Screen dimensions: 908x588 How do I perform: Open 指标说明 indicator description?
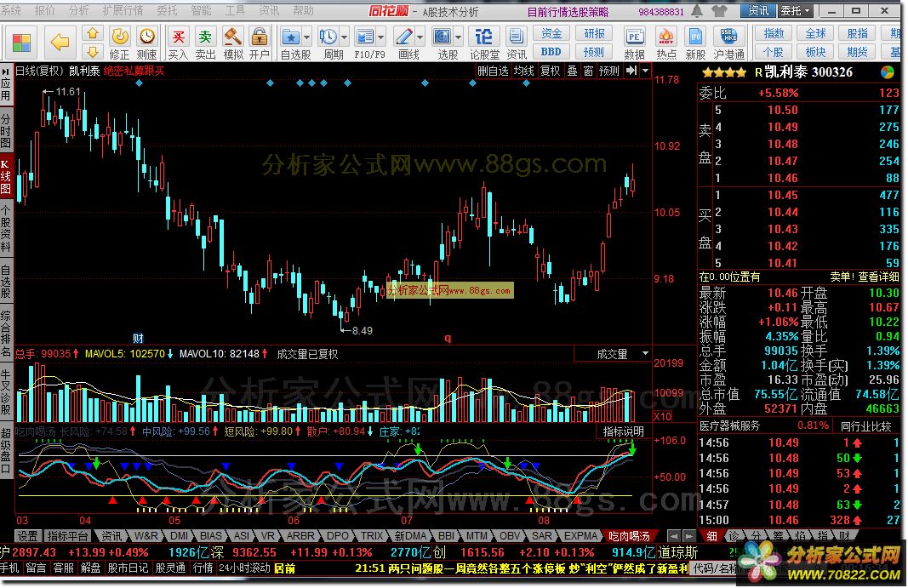click(623, 431)
